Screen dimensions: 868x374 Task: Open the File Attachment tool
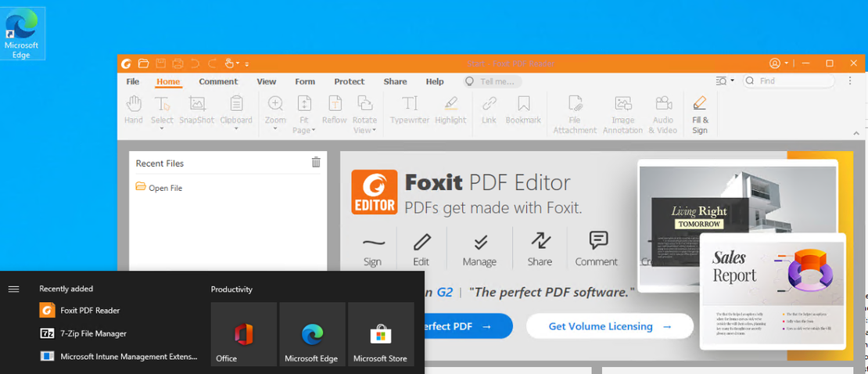pos(575,113)
